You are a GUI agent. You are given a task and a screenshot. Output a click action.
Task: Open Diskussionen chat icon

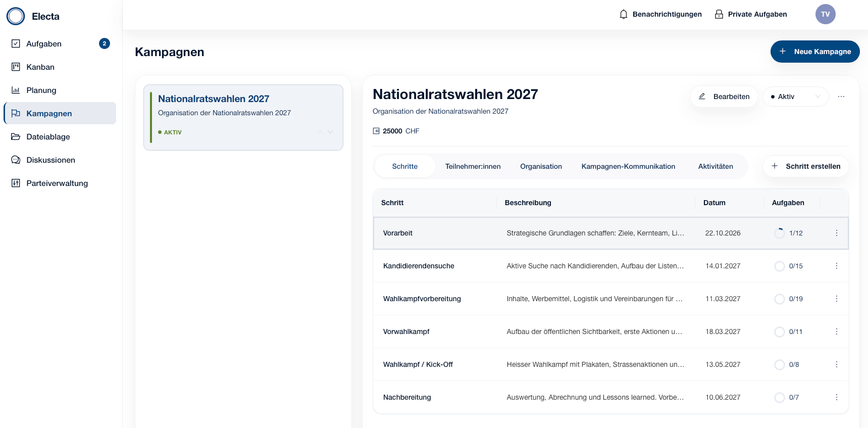click(x=16, y=160)
